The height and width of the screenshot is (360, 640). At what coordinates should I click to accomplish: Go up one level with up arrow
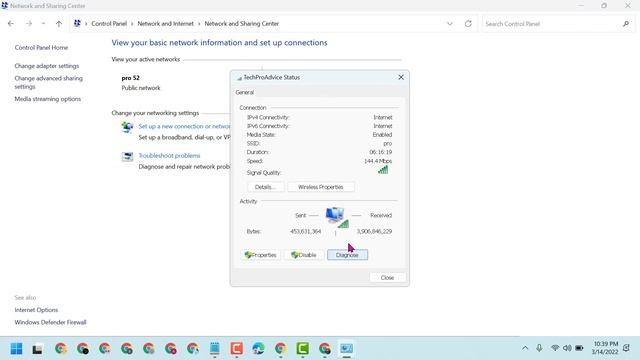tap(59, 24)
